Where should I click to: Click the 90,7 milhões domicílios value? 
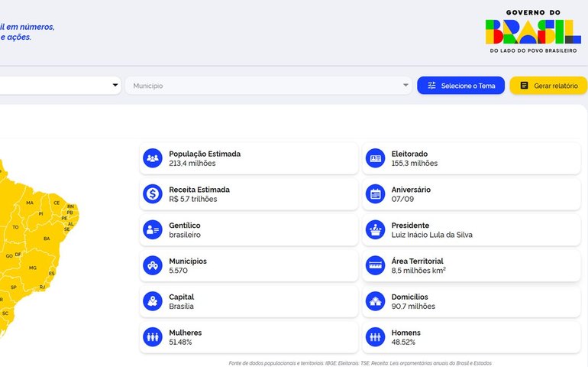413,306
